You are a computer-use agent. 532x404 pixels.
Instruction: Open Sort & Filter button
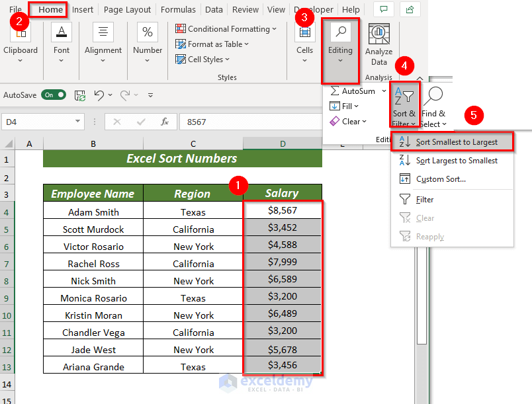(404, 105)
